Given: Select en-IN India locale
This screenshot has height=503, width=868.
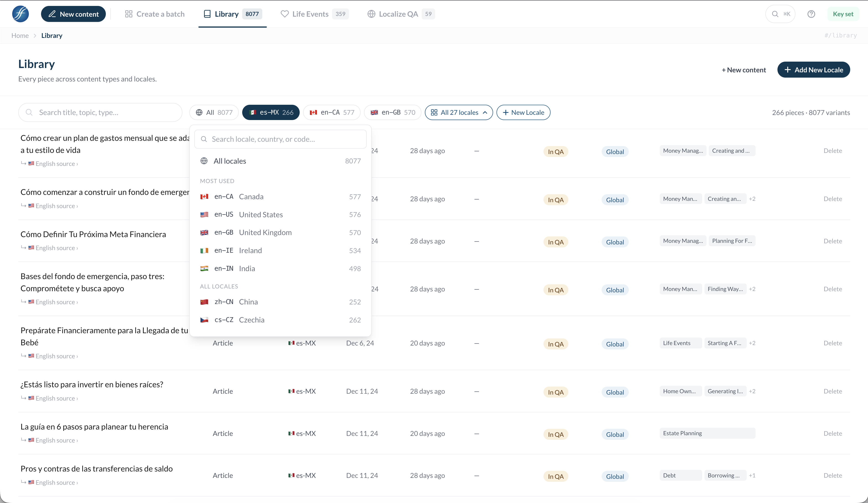Looking at the screenshot, I should point(280,268).
